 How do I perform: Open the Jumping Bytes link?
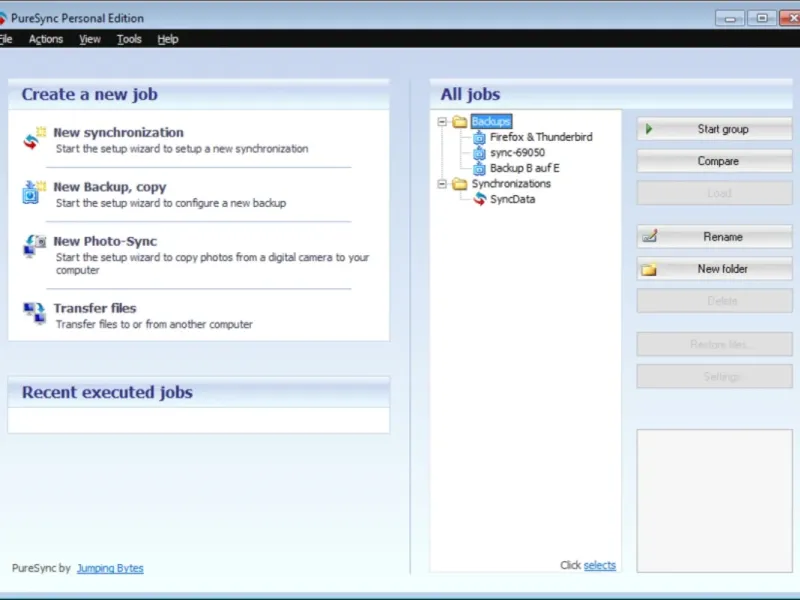(x=110, y=568)
